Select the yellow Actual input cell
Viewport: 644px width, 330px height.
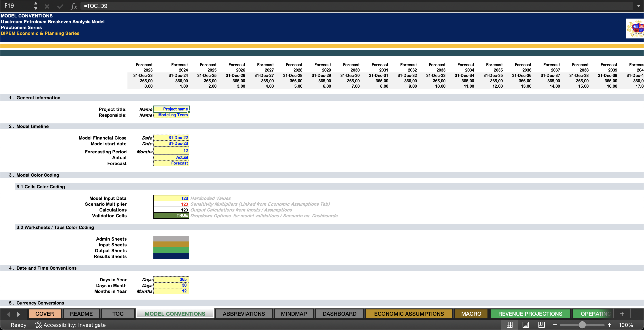(x=171, y=157)
